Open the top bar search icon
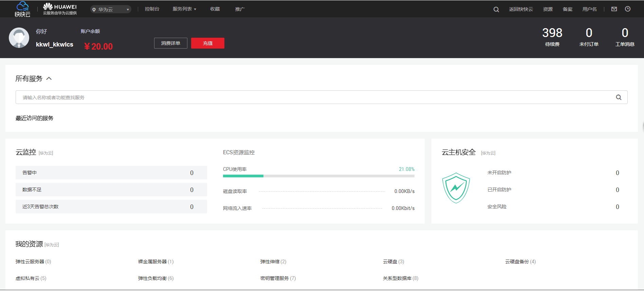The width and height of the screenshot is (644, 300). click(496, 10)
